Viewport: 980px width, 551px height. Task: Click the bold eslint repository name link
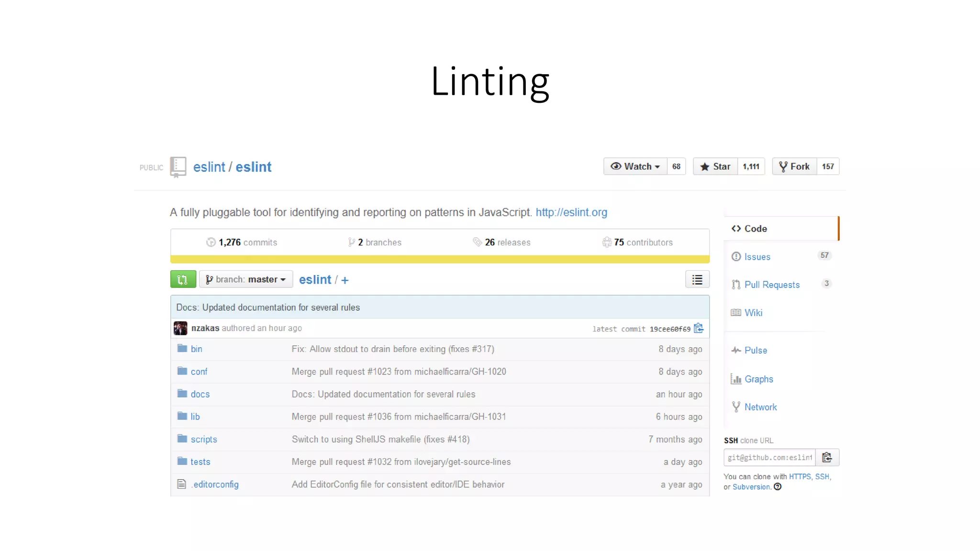coord(253,167)
